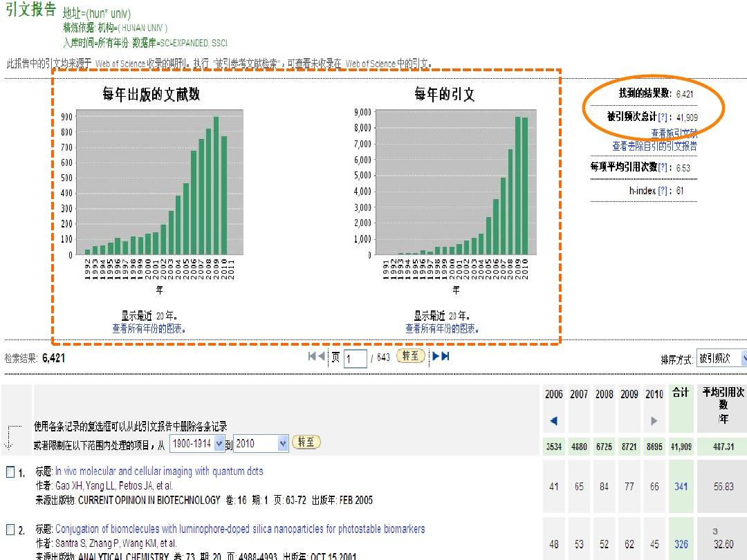Image resolution: width=747 pixels, height=560 pixels.
Task: Click 查看所有年份的图表 under the publications chart
Action: 149,329
